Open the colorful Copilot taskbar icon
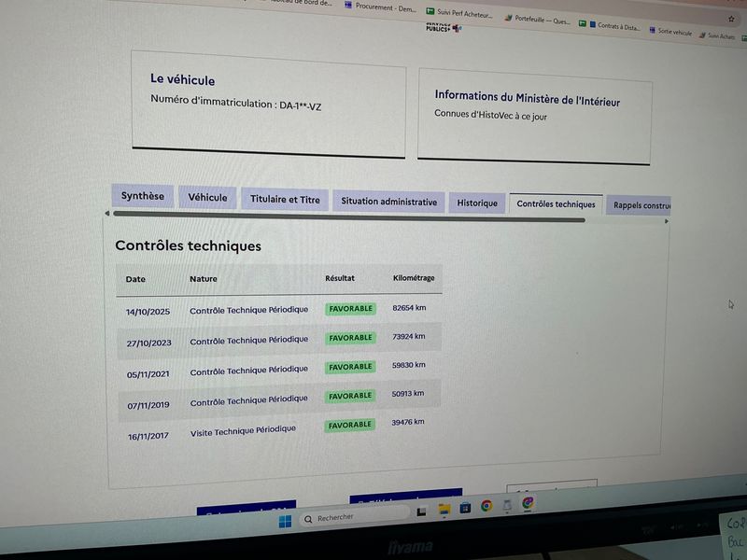 tap(528, 502)
